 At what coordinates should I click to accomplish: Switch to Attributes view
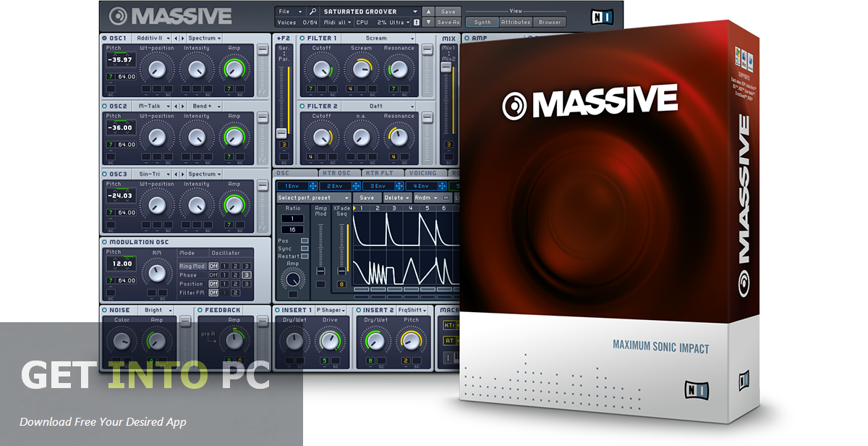[x=516, y=22]
